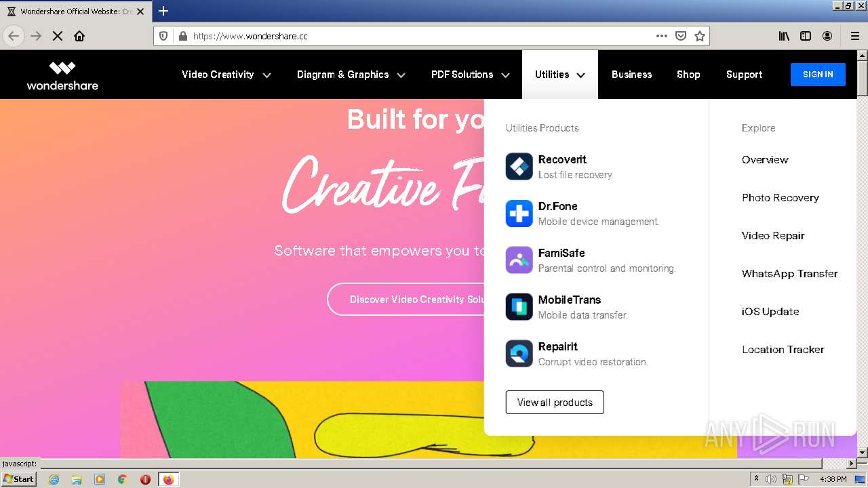Open the Photo Recovery link

(781, 198)
